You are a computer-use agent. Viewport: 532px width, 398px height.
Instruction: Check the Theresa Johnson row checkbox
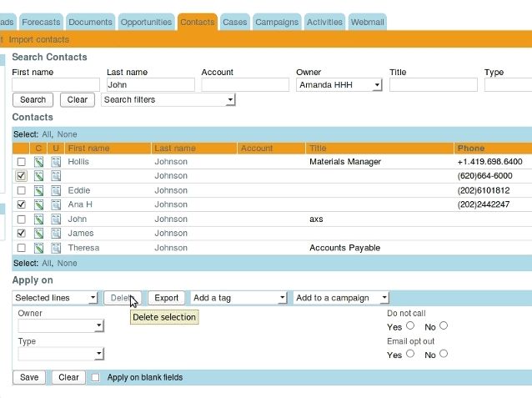tap(21, 248)
